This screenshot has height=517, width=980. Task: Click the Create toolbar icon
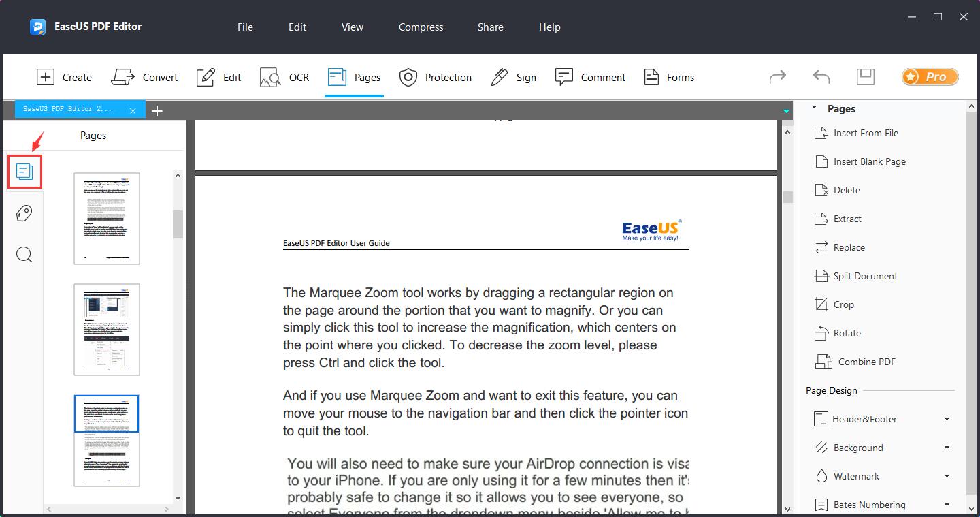coord(64,77)
